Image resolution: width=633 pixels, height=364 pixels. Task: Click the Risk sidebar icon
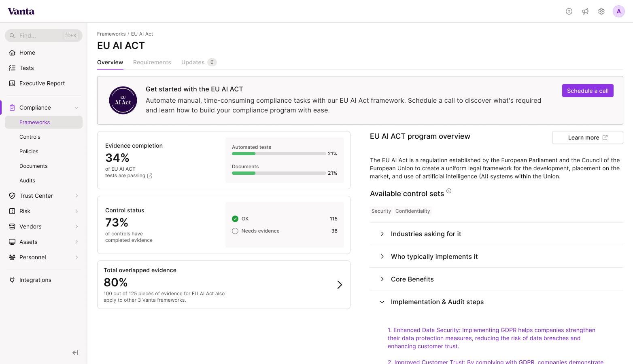pos(12,211)
